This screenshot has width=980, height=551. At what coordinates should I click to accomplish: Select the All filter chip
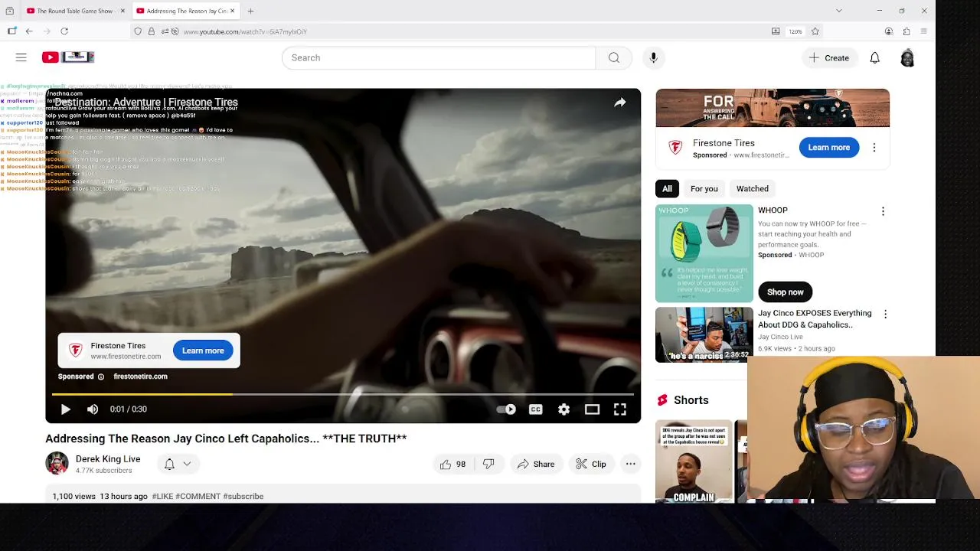667,189
